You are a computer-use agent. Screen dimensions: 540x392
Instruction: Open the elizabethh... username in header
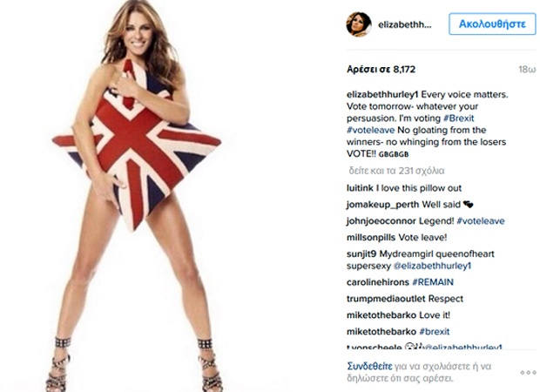pos(404,24)
